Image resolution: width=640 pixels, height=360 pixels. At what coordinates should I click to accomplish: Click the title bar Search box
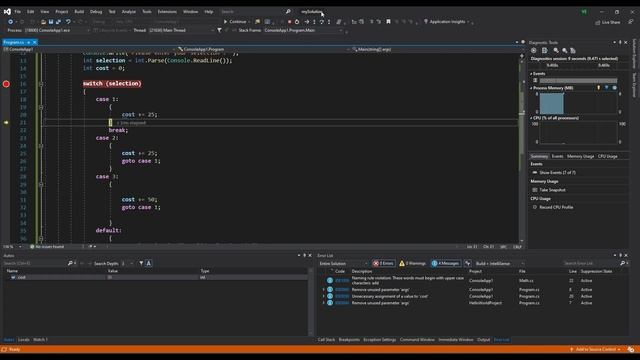click(x=252, y=11)
